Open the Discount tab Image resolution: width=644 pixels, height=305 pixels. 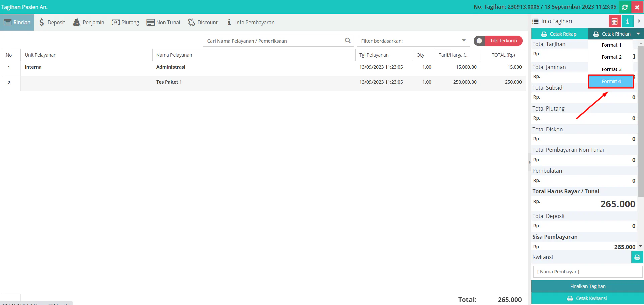point(203,23)
